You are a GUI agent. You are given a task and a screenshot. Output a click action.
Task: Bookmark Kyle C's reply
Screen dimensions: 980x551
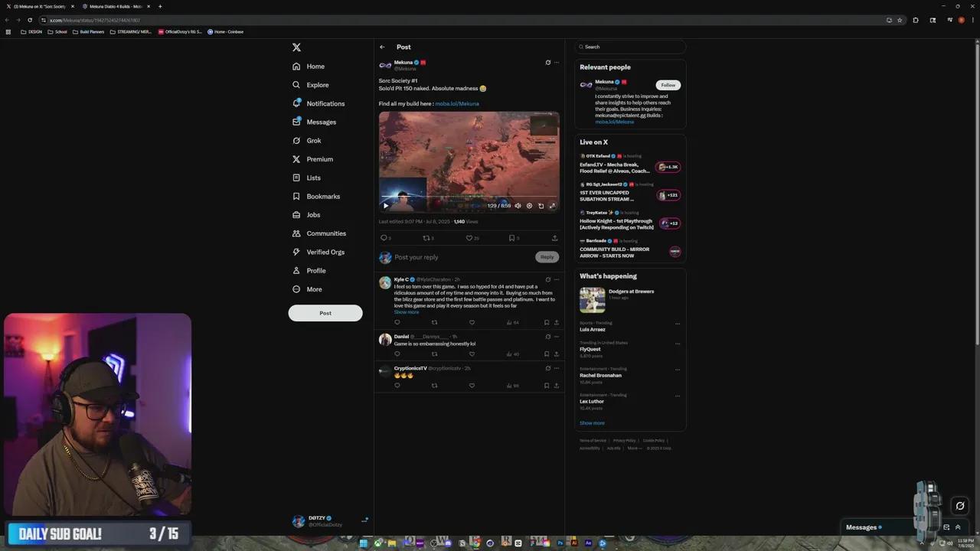pyautogui.click(x=547, y=322)
